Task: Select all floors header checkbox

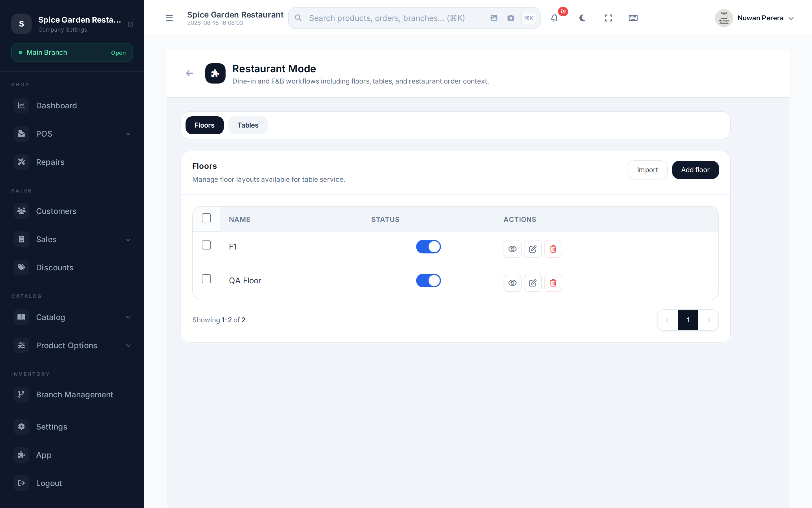Action: (206, 218)
